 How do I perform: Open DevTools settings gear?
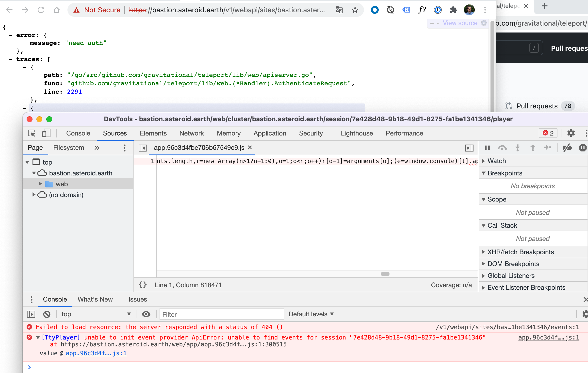click(x=571, y=133)
